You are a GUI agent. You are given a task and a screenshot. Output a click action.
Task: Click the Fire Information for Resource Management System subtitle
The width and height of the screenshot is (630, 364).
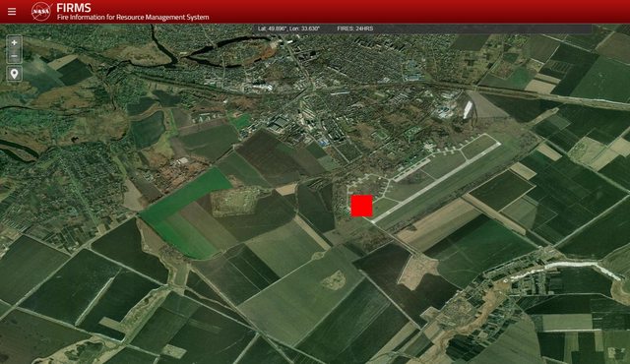pyautogui.click(x=133, y=18)
